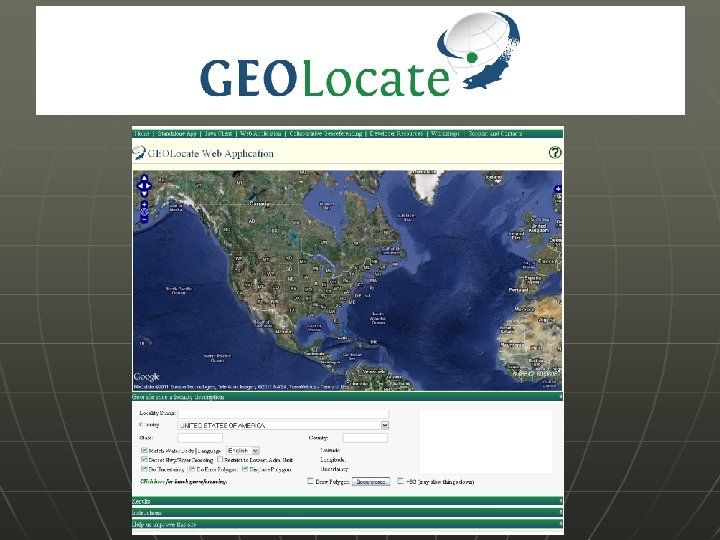Zoom in the map with the plus button
This screenshot has width=720, height=540.
(x=144, y=204)
